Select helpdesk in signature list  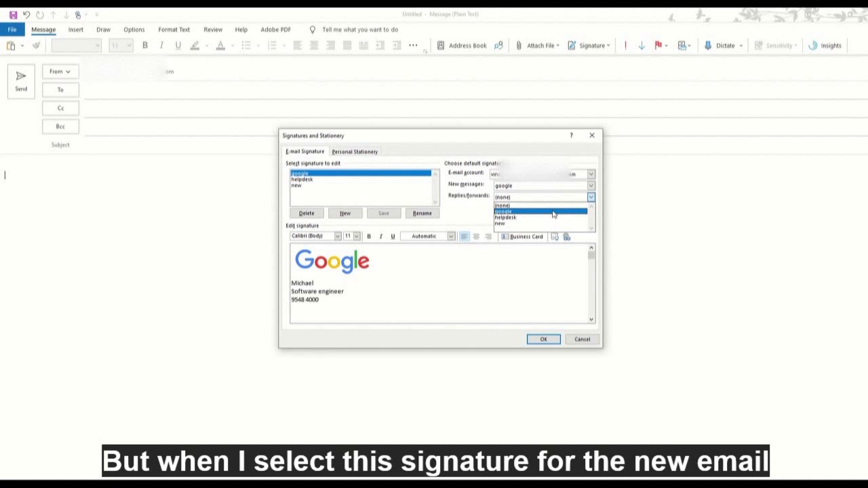360,179
